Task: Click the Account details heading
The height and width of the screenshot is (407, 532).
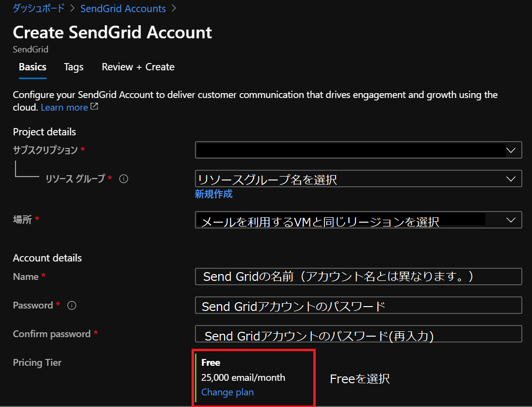Action: pos(47,258)
